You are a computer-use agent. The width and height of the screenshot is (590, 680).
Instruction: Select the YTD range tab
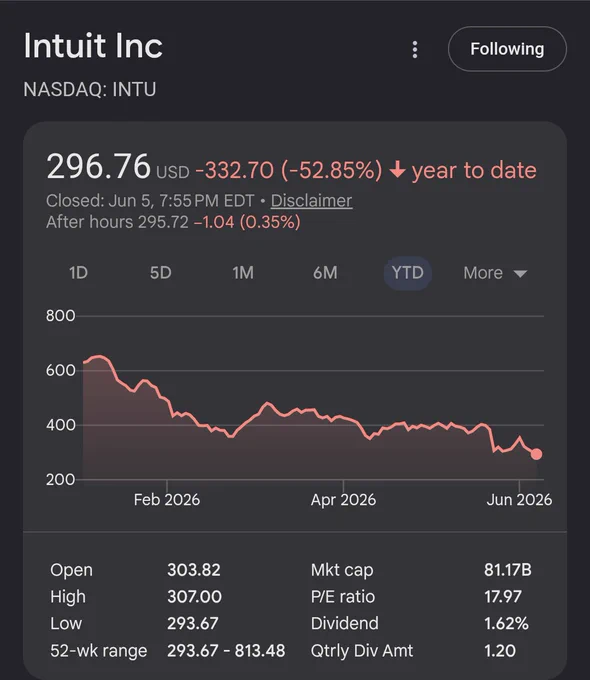coord(407,273)
